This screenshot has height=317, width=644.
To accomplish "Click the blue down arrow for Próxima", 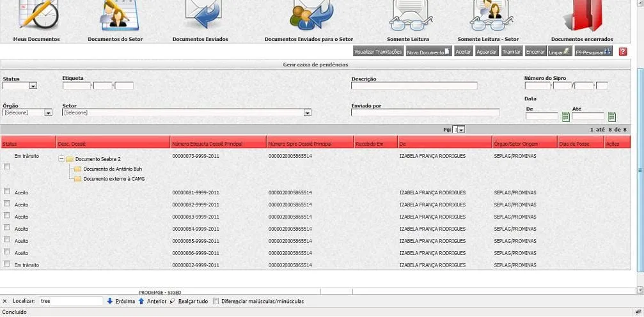I will click(x=109, y=301).
